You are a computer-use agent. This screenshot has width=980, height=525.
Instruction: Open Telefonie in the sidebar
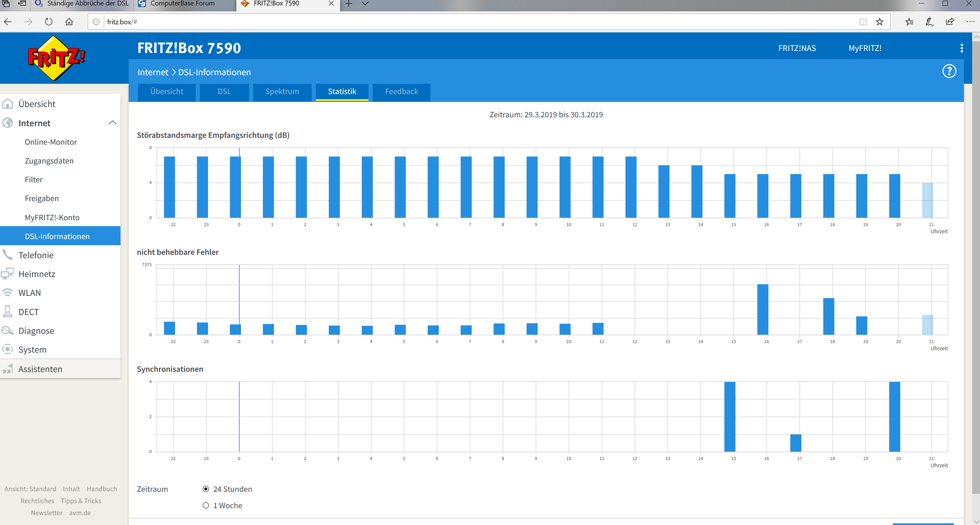tap(36, 255)
